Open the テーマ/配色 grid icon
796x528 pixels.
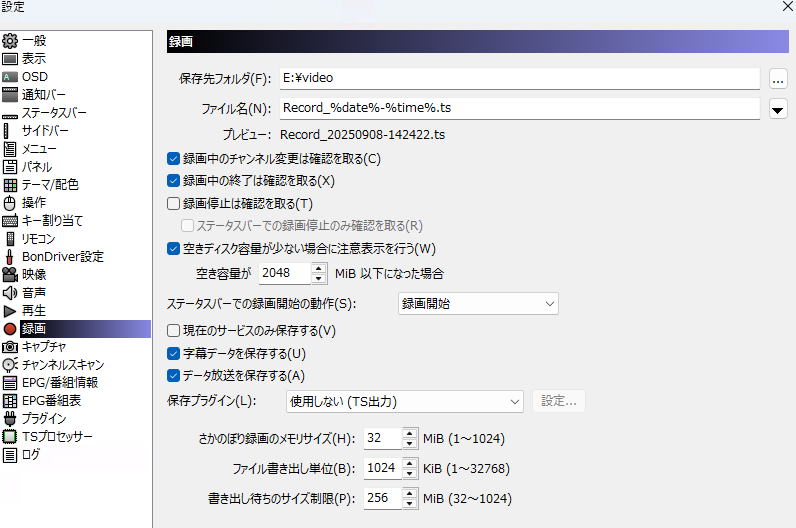[x=10, y=185]
